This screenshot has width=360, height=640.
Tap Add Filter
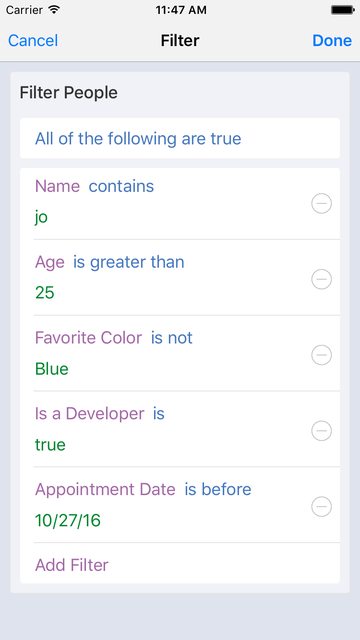[x=72, y=565]
